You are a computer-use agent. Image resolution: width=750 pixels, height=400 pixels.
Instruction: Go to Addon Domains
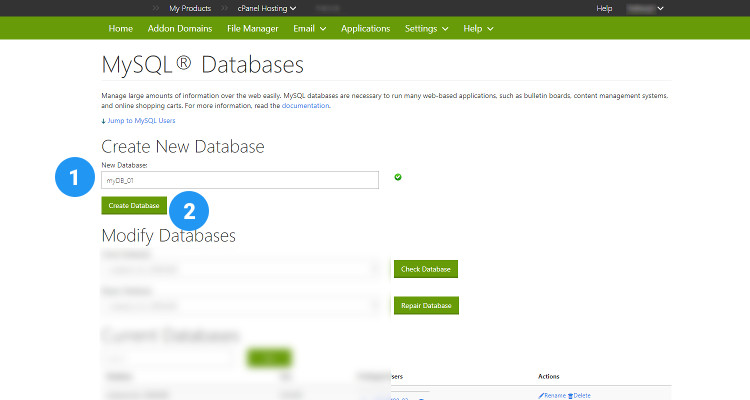pyautogui.click(x=180, y=29)
